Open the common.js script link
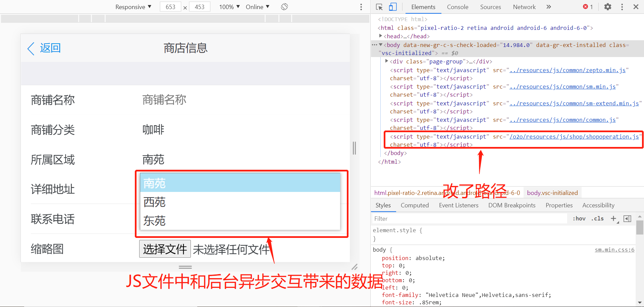Screen dimensions: 644x307 [562, 120]
